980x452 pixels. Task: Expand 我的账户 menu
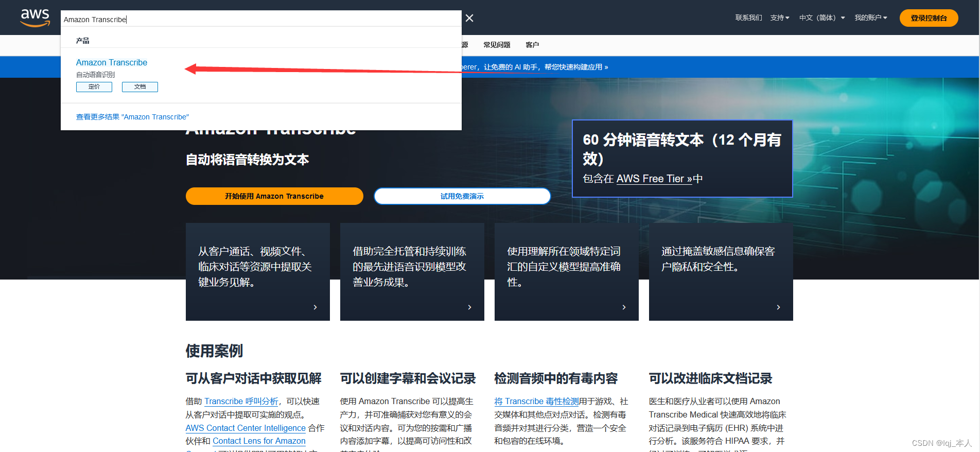coord(871,18)
